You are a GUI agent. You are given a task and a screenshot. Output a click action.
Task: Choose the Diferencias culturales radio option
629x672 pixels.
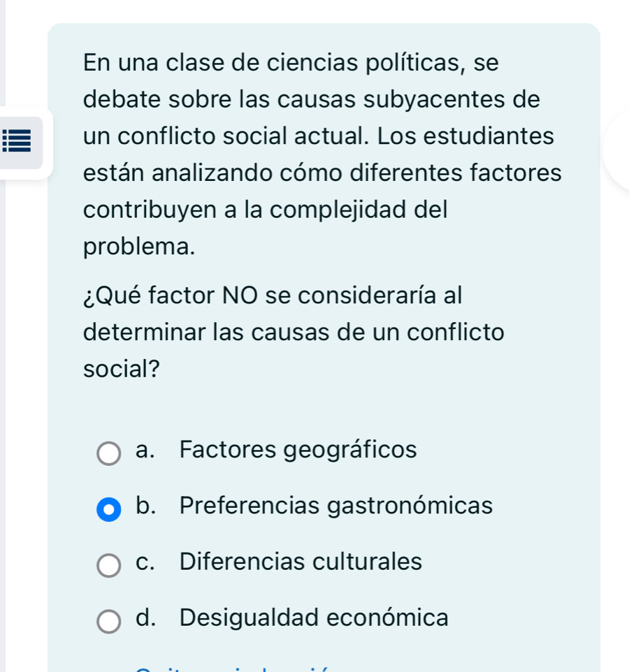pyautogui.click(x=108, y=564)
